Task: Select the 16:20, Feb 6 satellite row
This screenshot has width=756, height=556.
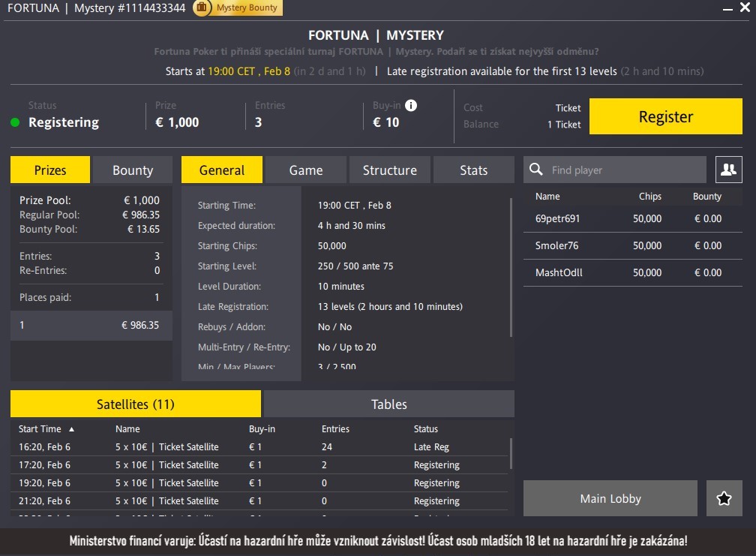Action: click(259, 447)
